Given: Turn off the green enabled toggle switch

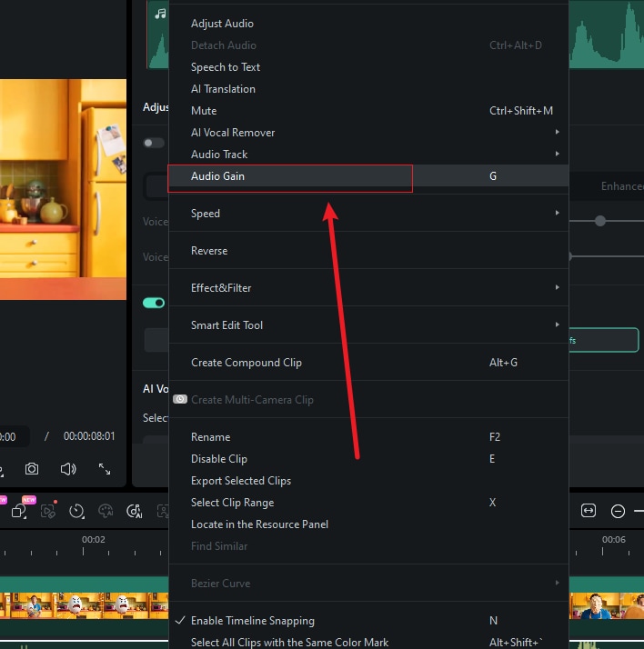Looking at the screenshot, I should 153,303.
